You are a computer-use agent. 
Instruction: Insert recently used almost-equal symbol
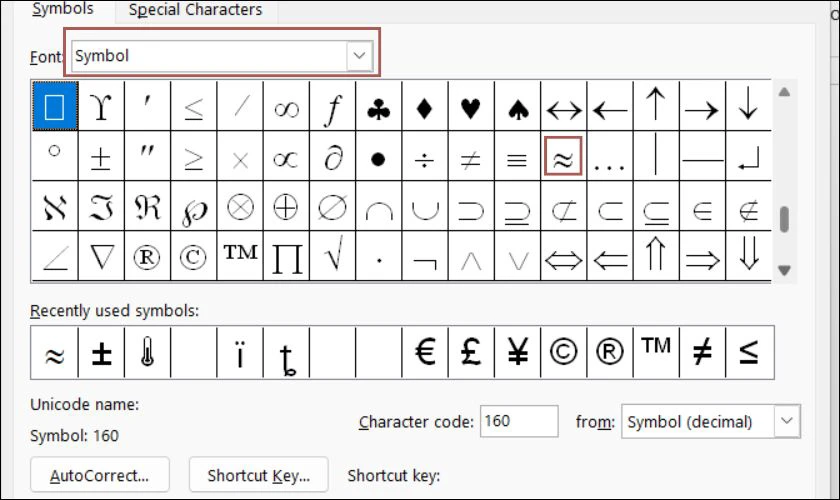[x=55, y=353]
